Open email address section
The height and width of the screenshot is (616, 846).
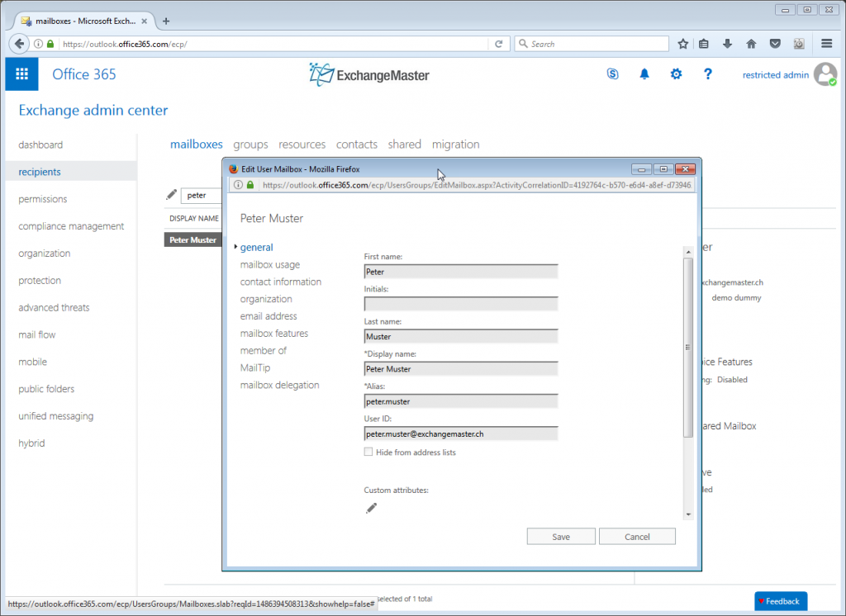pos(269,316)
